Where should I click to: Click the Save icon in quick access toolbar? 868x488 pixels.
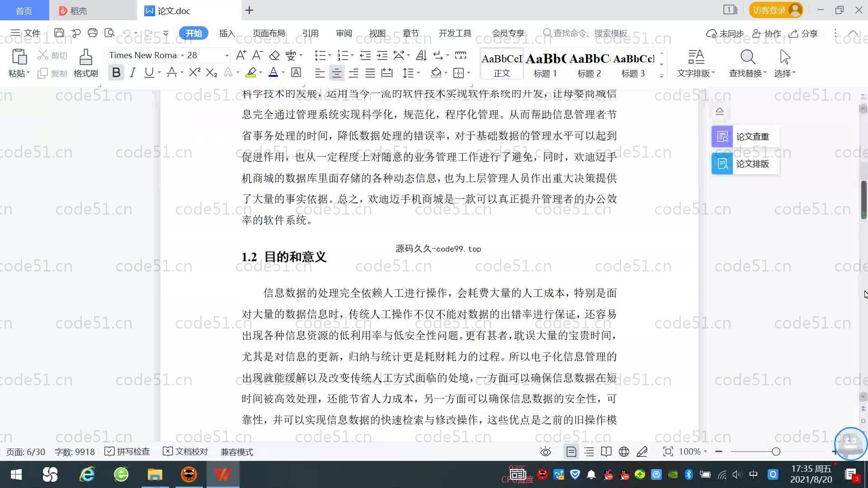(x=59, y=33)
